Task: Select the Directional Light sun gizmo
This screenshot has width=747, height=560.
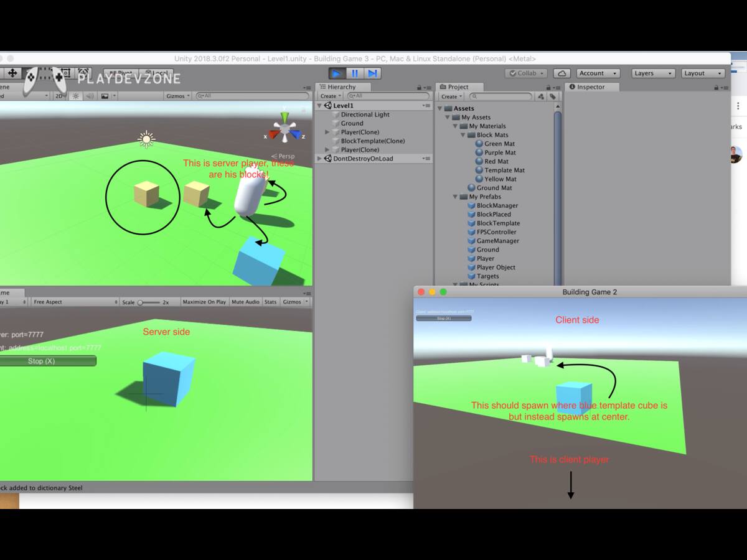Action: [146, 139]
